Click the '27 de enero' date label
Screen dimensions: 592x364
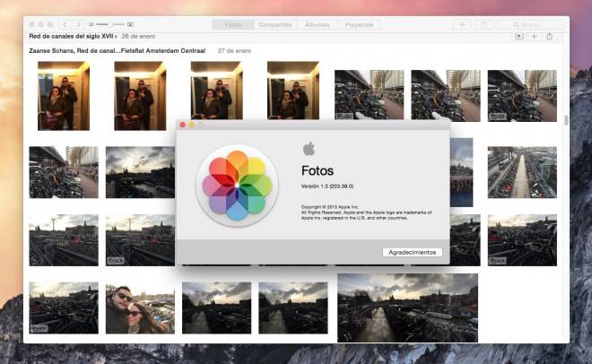[234, 50]
